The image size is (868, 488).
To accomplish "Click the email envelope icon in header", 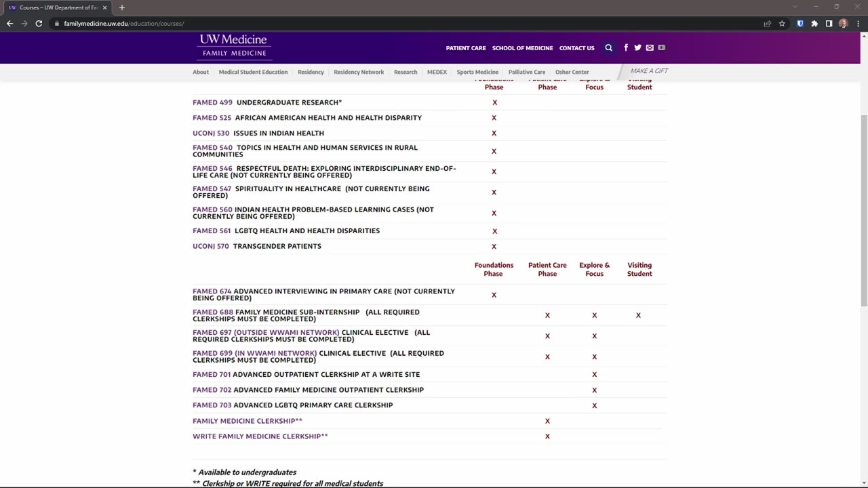I will [650, 47].
